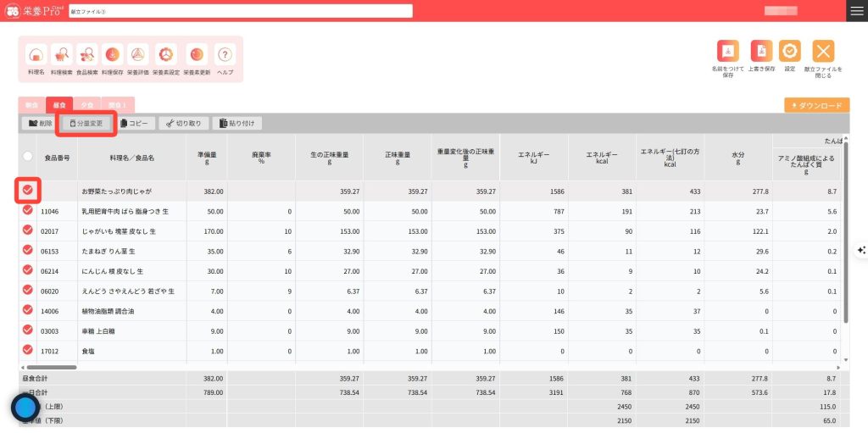868x433 pixels.
Task: Switch to the 昼食 meal tab
Action: (59, 105)
